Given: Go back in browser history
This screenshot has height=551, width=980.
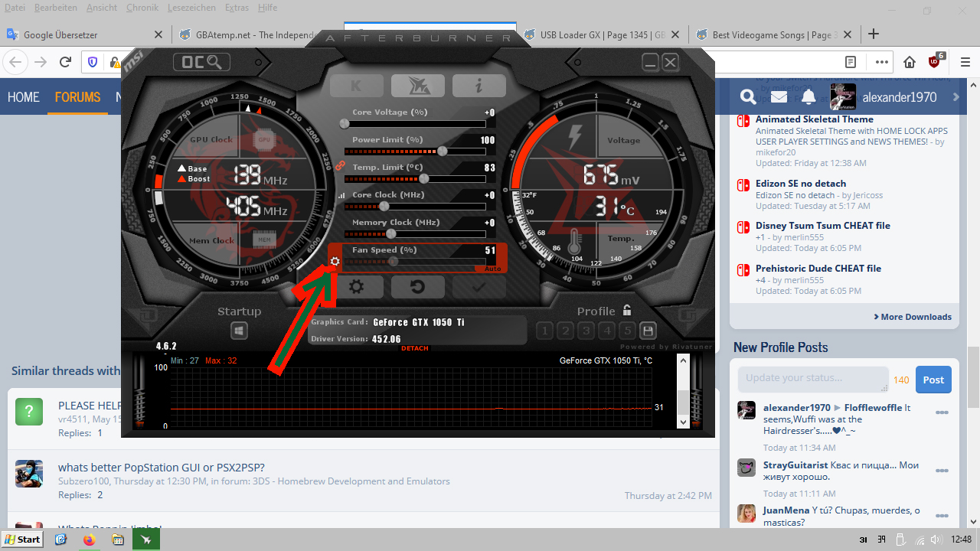Looking at the screenshot, I should click(16, 62).
